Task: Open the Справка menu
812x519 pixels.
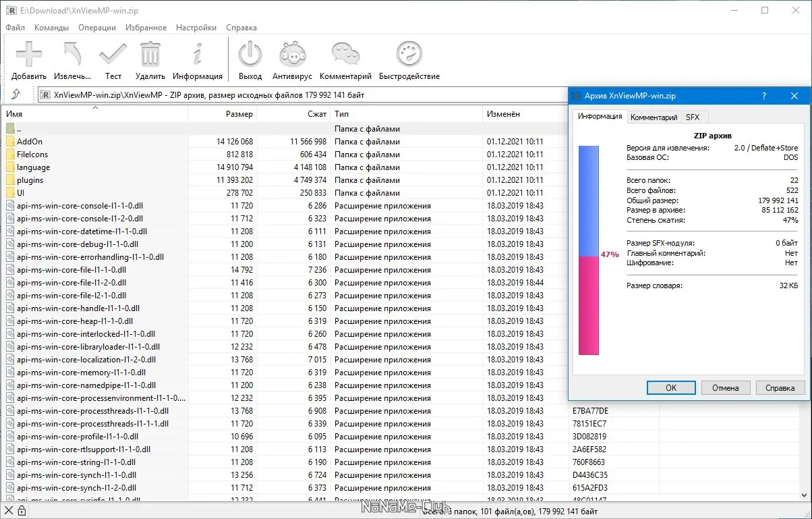Action: point(241,28)
